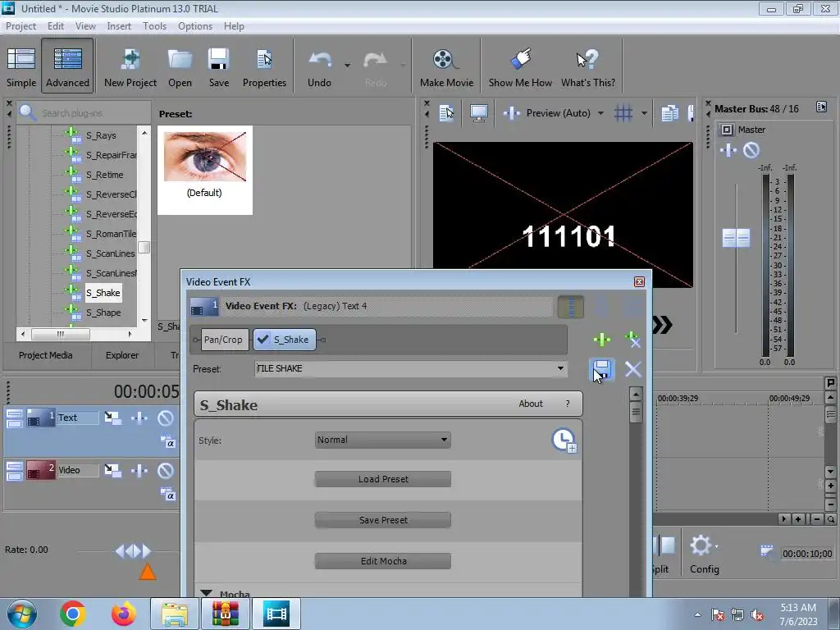Switch to Project Media tab

46,355
